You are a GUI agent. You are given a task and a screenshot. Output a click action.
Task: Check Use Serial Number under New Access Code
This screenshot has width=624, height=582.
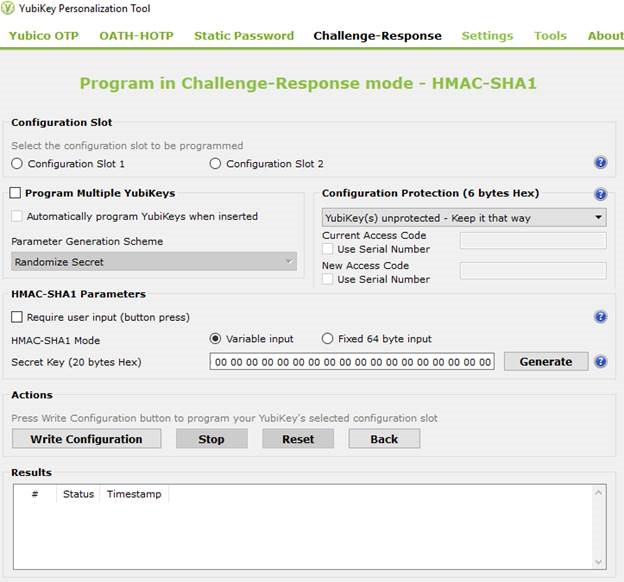[328, 279]
